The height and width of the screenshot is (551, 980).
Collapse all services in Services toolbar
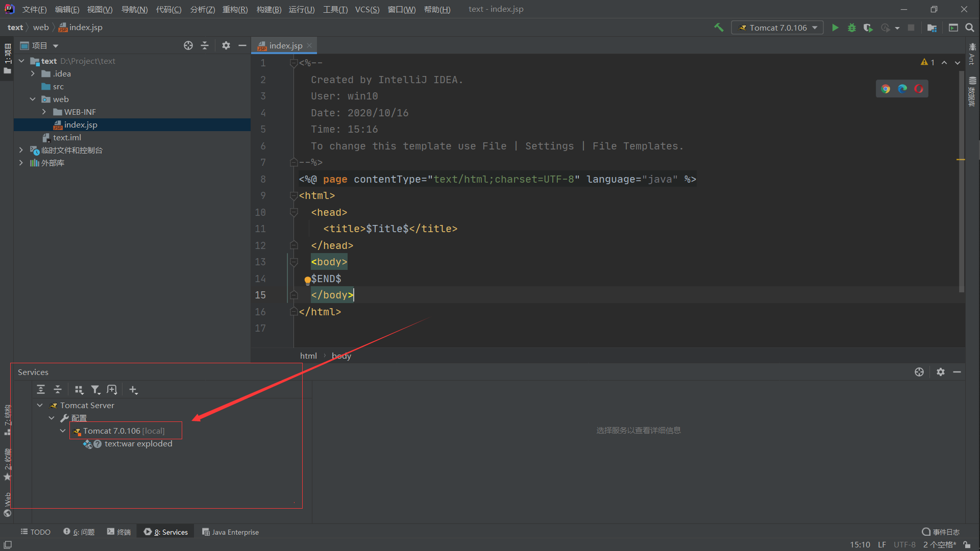[58, 390]
